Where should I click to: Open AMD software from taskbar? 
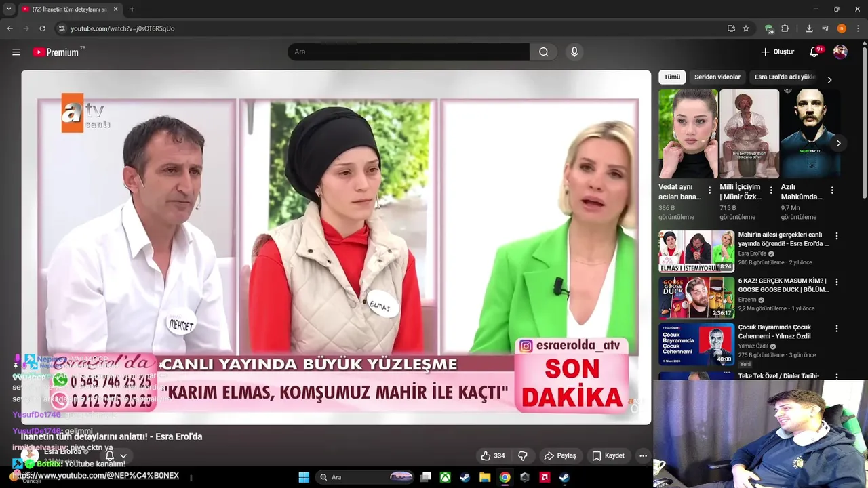coord(544,477)
